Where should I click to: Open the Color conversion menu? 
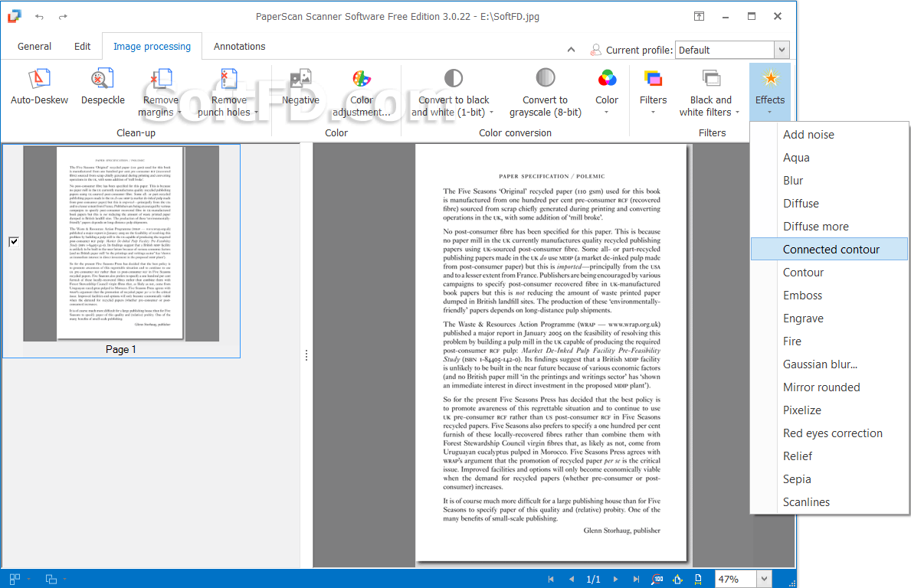(607, 92)
